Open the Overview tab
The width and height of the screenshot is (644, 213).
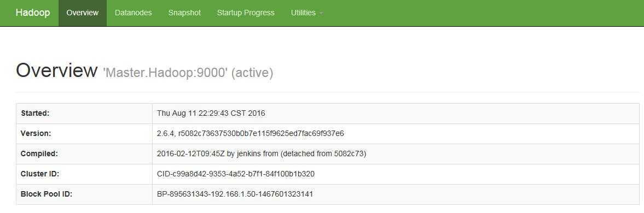[83, 13]
